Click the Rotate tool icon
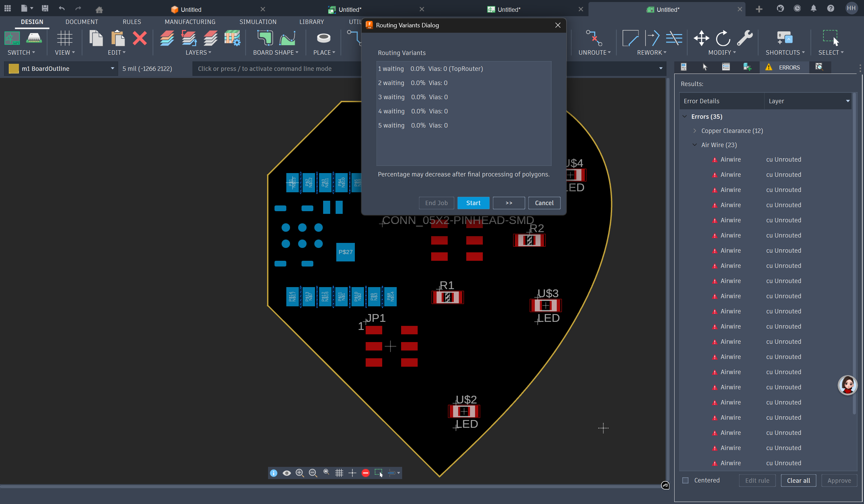Viewport: 864px width, 504px height. (x=723, y=38)
